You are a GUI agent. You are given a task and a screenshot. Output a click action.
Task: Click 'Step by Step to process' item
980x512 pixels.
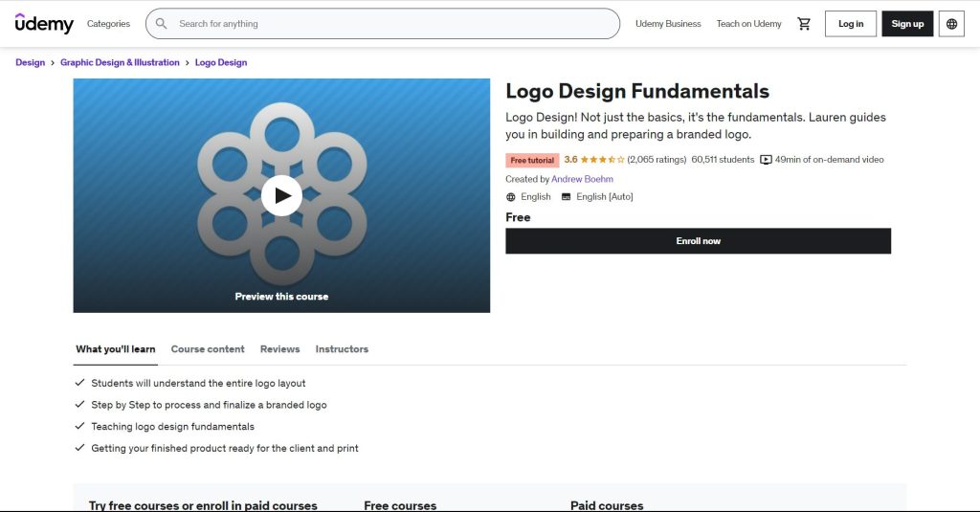pyautogui.click(x=209, y=405)
